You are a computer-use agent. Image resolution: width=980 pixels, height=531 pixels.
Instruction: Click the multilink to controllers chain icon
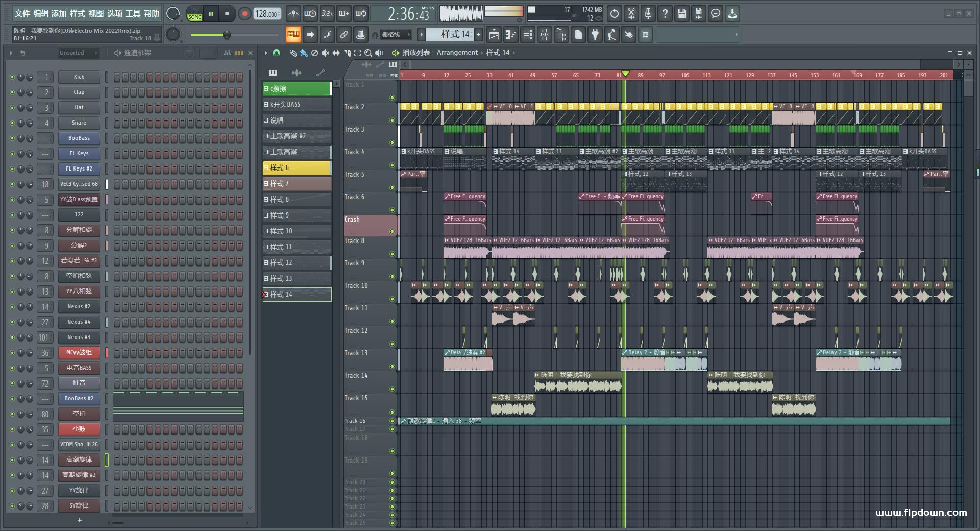pyautogui.click(x=344, y=35)
